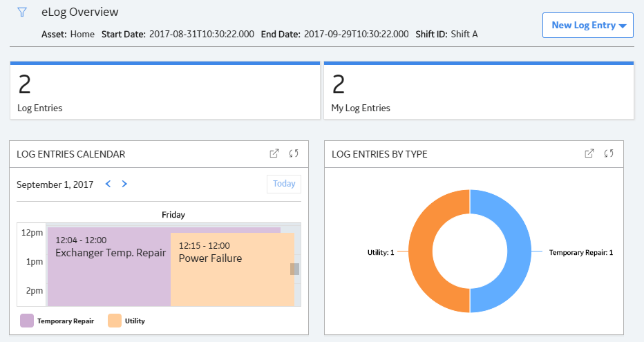Go to the previous calendar day
The height and width of the screenshot is (342, 644).
tap(108, 184)
